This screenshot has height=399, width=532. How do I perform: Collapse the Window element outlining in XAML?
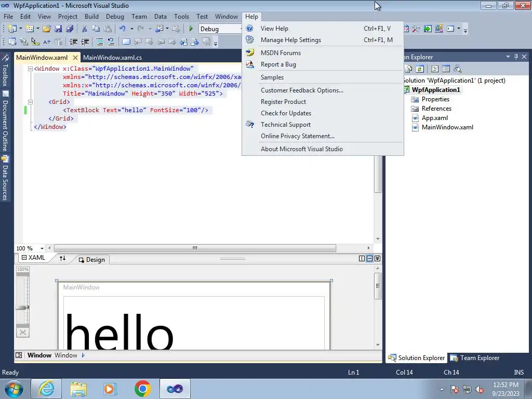coord(30,69)
